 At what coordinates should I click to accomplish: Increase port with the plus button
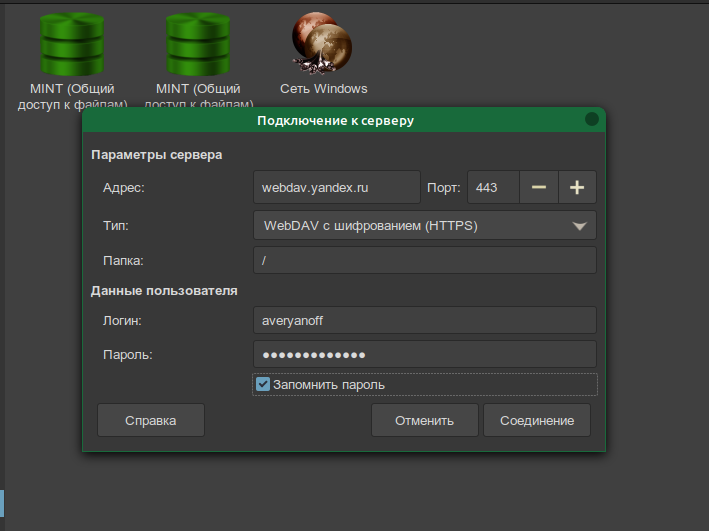click(577, 187)
